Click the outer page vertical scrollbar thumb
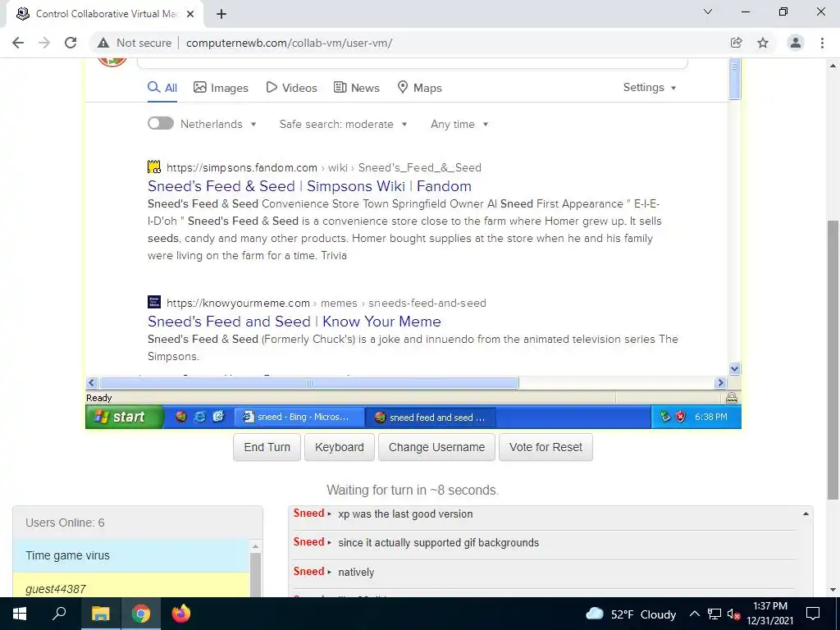This screenshot has width=840, height=630. pos(833,360)
